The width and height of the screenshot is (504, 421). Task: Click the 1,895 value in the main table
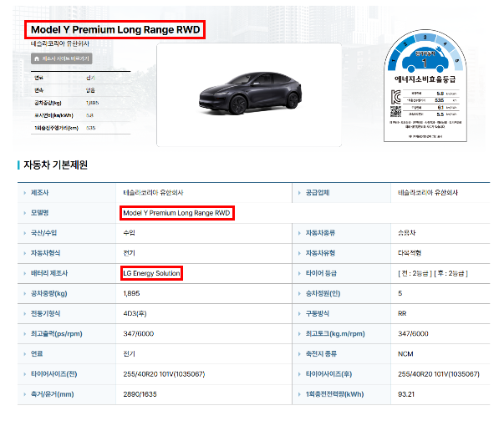(131, 293)
